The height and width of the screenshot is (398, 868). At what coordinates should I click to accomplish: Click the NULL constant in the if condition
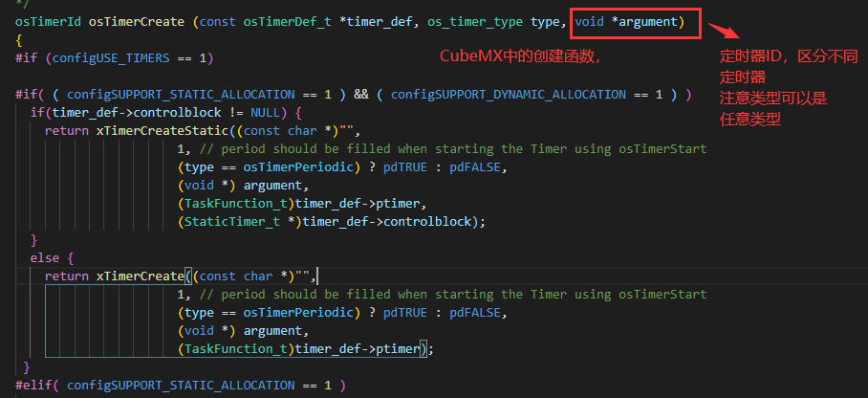point(265,113)
